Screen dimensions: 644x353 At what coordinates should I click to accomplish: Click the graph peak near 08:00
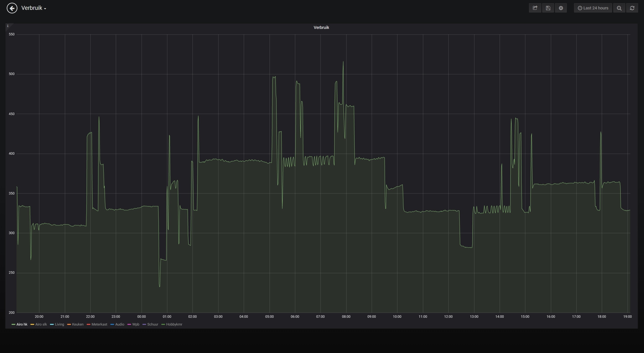tap(343, 62)
